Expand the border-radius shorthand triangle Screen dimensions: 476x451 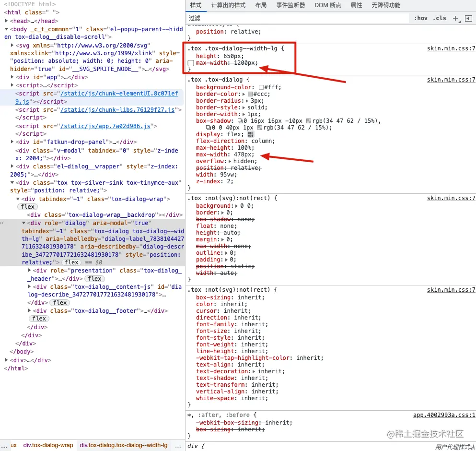tap(247, 101)
